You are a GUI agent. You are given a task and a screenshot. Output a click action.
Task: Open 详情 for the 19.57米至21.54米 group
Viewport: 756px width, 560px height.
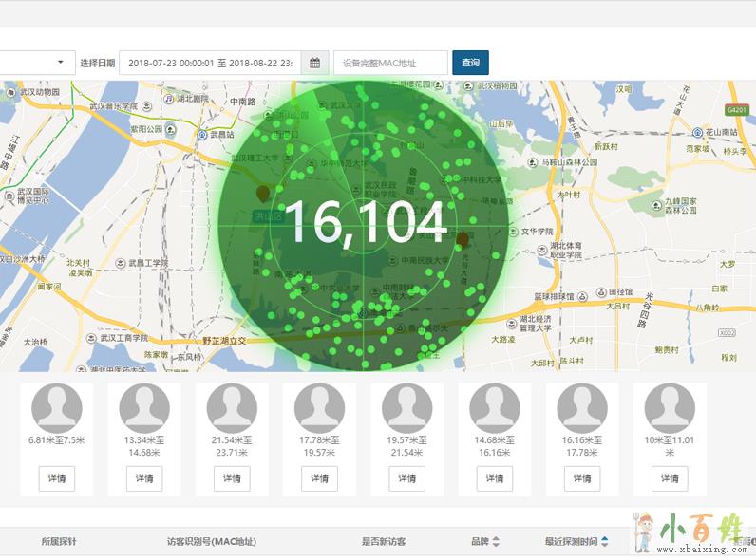[x=406, y=478]
